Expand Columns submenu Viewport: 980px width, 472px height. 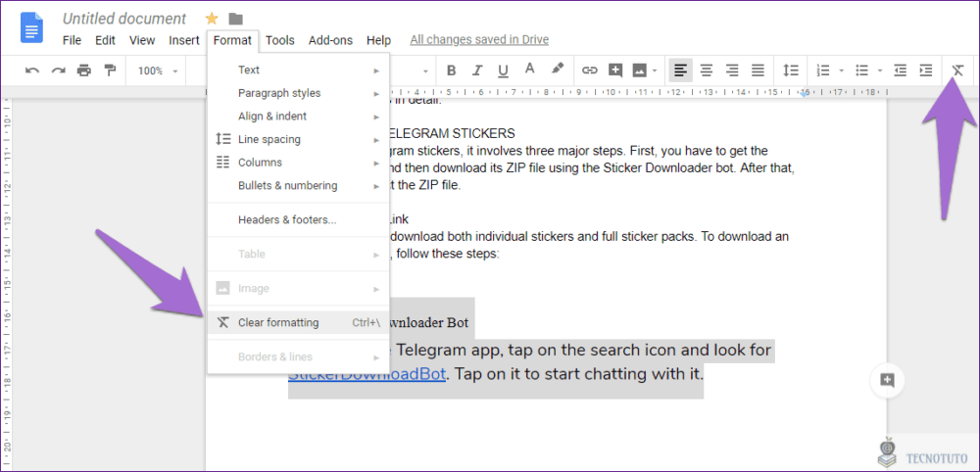298,163
